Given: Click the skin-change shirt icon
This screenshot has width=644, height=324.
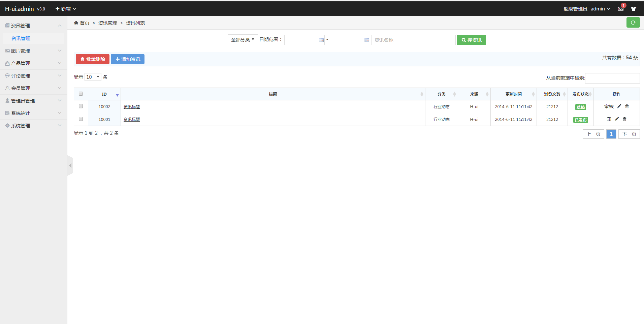Looking at the screenshot, I should click(x=634, y=9).
